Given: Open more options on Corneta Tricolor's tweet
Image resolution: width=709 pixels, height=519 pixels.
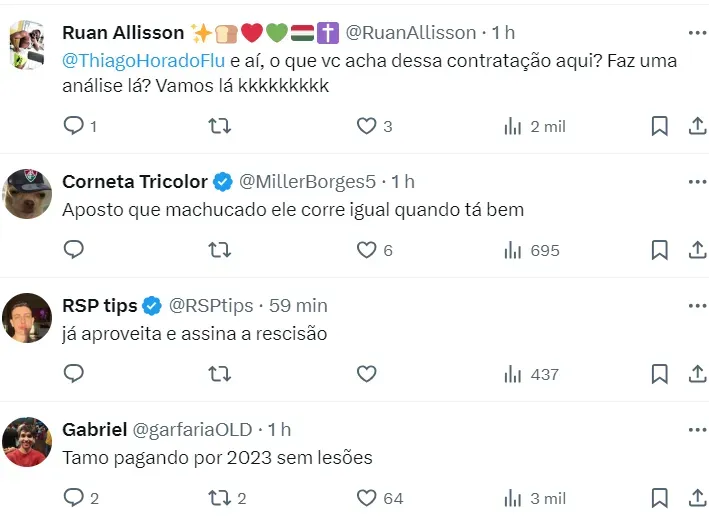Looking at the screenshot, I should pyautogui.click(x=696, y=181).
